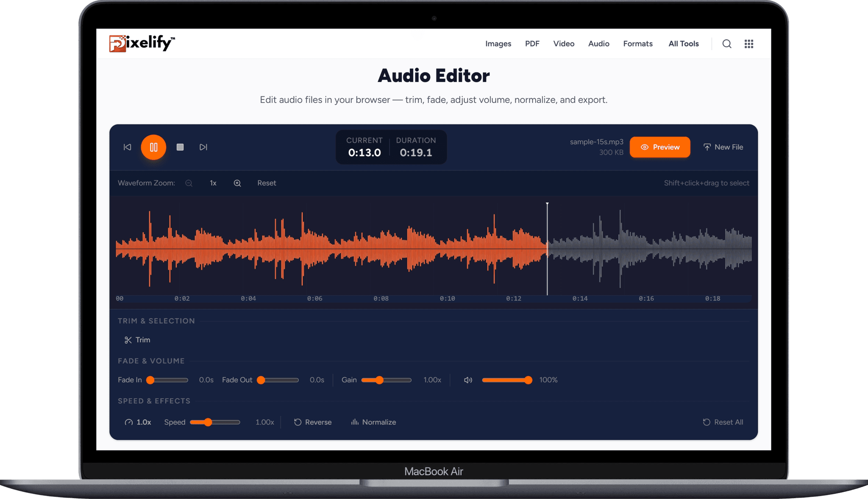Skip to the end of the track

click(x=203, y=147)
